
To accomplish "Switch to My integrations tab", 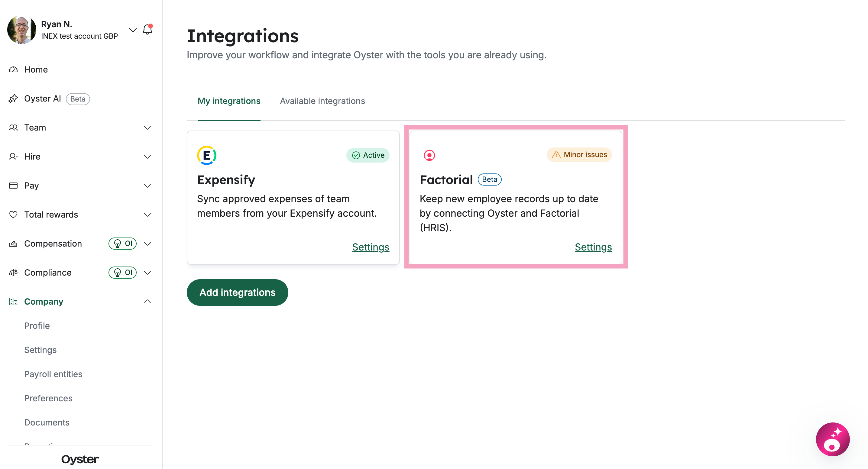I will 229,101.
